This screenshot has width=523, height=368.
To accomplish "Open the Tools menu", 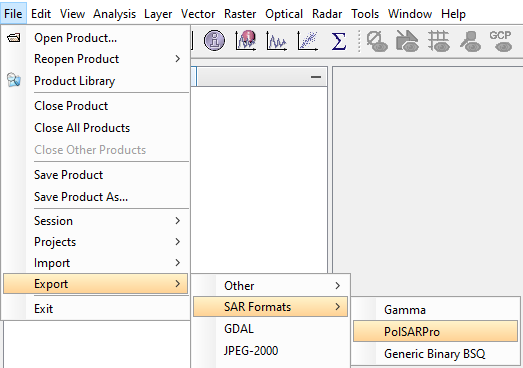I will [365, 14].
